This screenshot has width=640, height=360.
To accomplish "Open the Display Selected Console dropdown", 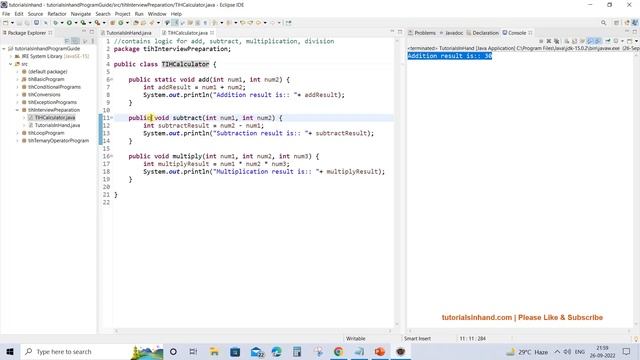I will pos(622,41).
